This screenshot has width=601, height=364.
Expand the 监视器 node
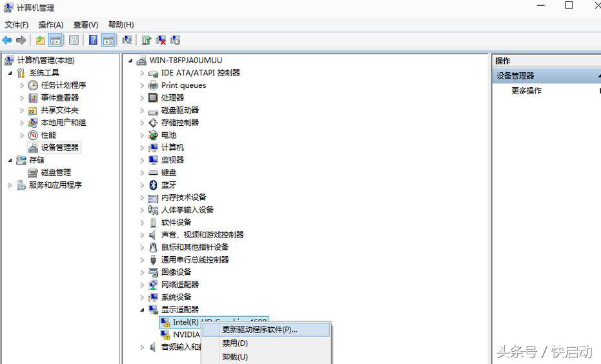pyautogui.click(x=142, y=160)
